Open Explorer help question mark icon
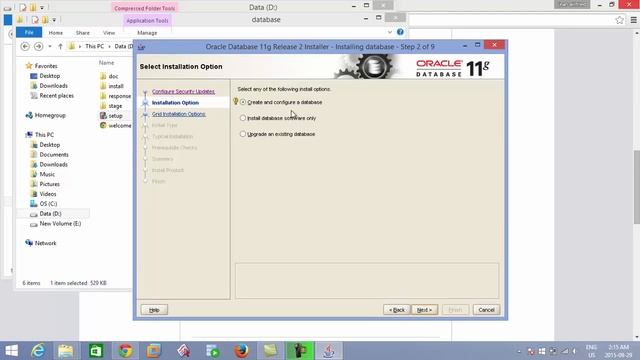 coord(400,32)
